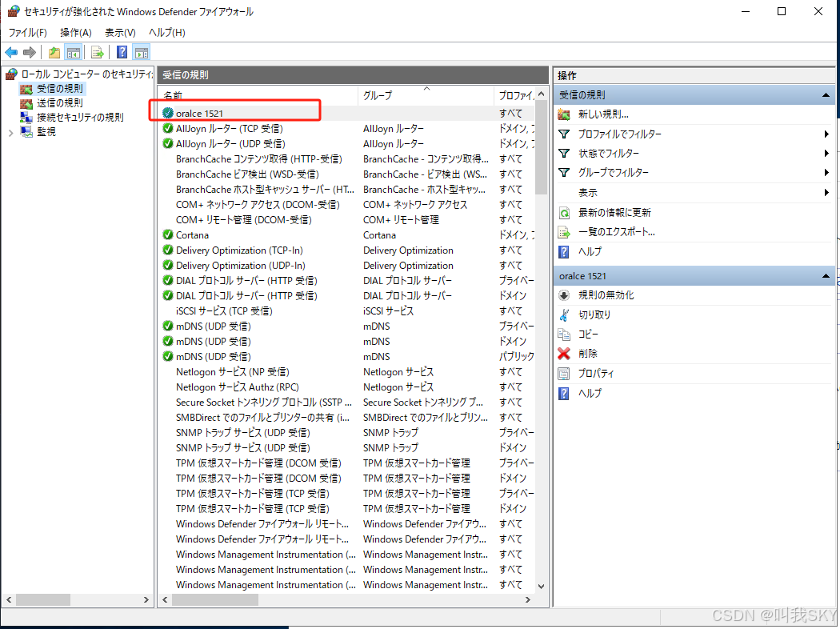Click the 最新の情報に更新 refresh icon
840x629 pixels.
[564, 213]
